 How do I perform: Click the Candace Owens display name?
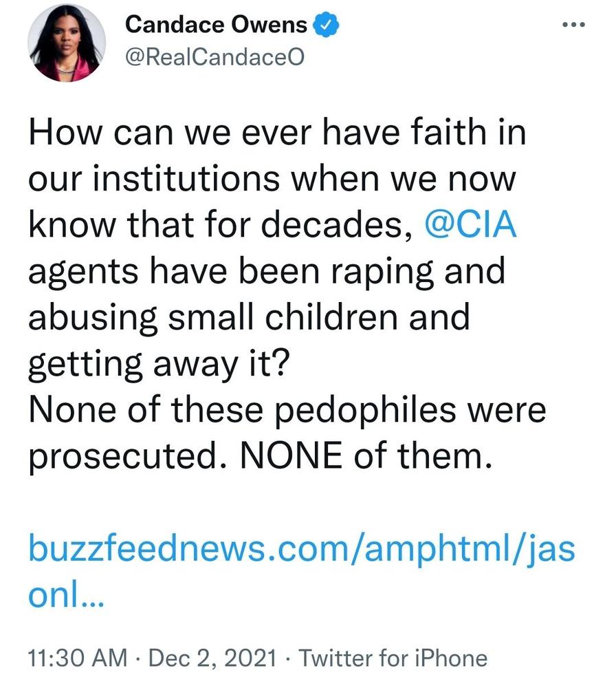(216, 25)
